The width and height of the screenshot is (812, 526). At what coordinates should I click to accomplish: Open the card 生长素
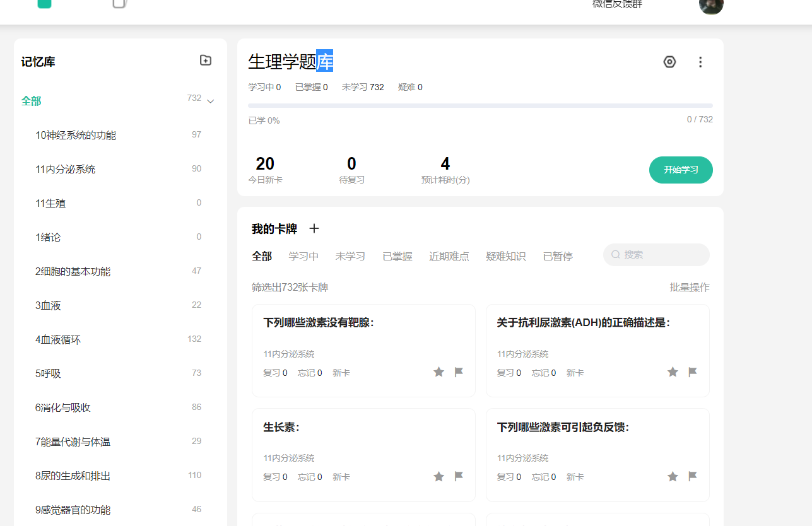(x=363, y=455)
